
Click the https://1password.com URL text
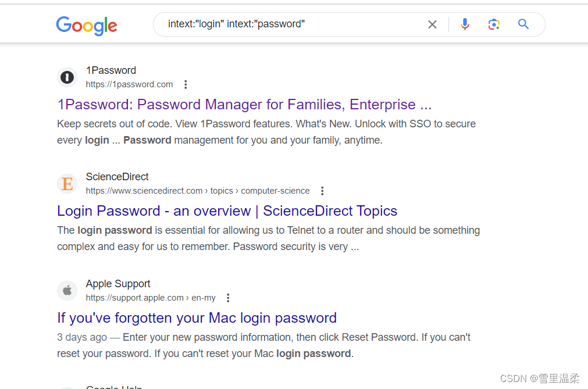click(x=129, y=84)
